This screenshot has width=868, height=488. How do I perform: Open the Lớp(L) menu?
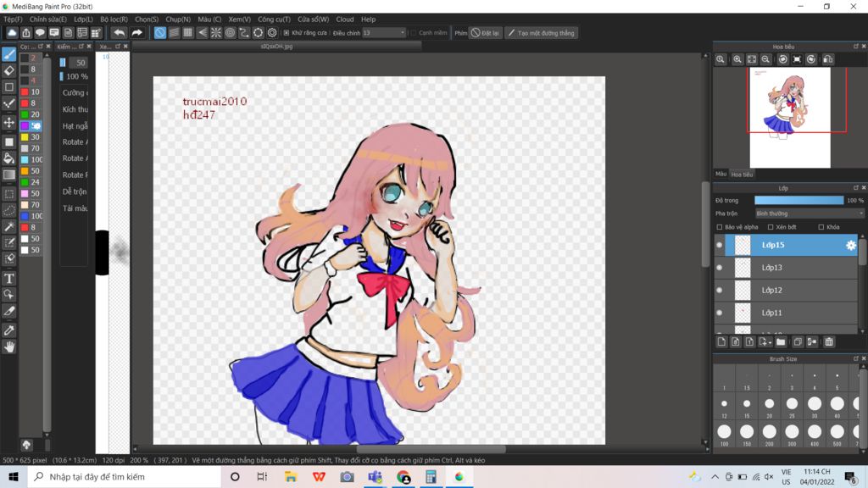(x=84, y=19)
